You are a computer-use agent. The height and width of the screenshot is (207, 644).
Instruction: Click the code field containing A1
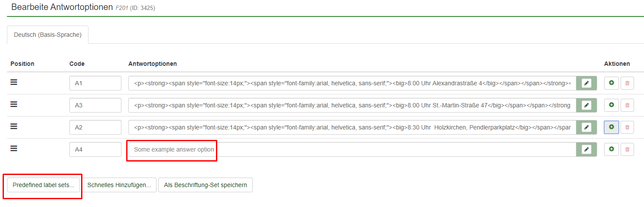(95, 83)
